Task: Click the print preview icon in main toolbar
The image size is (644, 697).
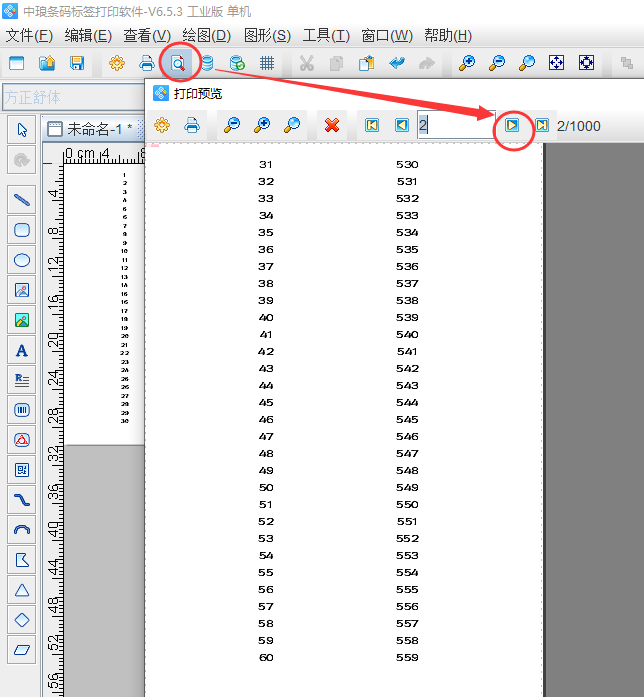Action: coord(177,63)
